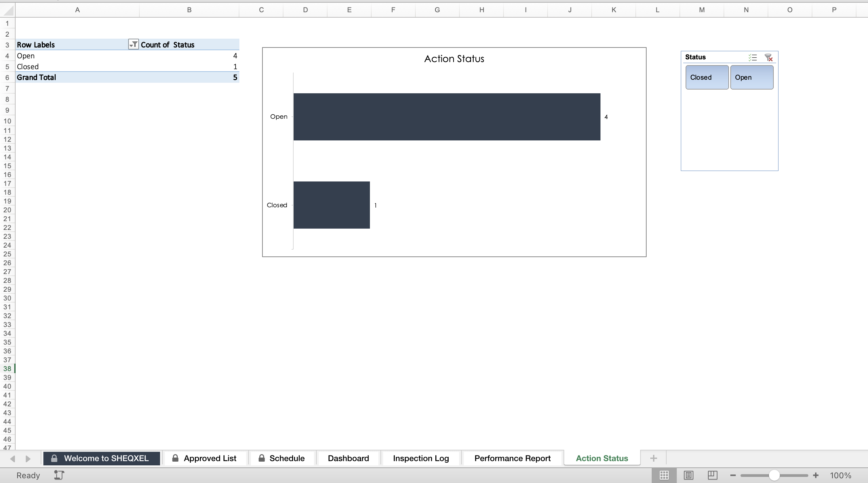This screenshot has width=868, height=483.
Task: Switch to Approved List sheet
Action: [205, 458]
